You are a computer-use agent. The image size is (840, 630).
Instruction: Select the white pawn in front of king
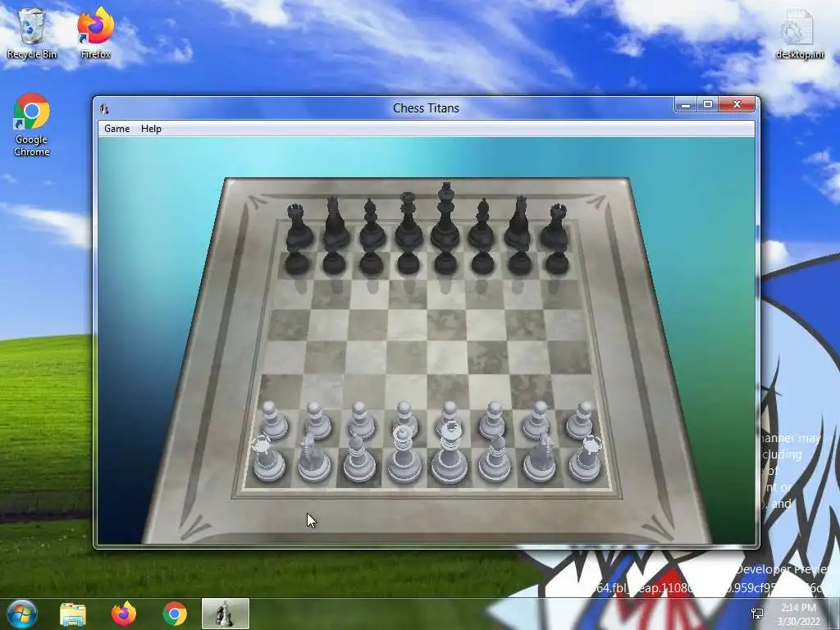click(x=449, y=415)
